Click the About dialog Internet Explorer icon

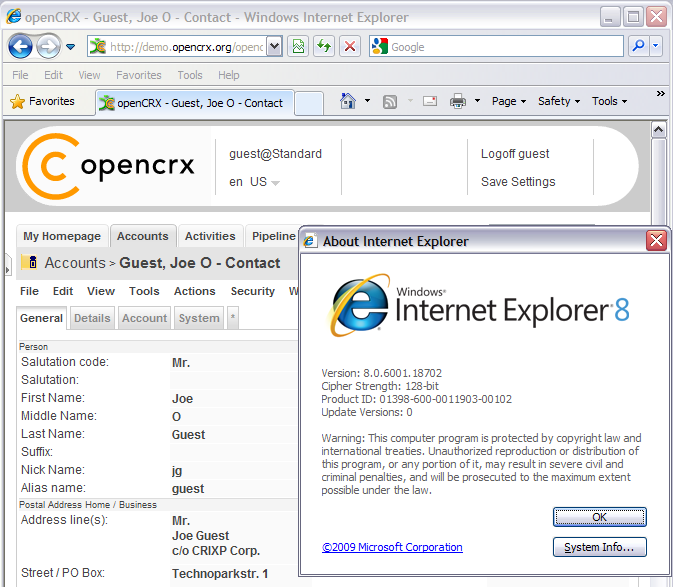(310, 241)
